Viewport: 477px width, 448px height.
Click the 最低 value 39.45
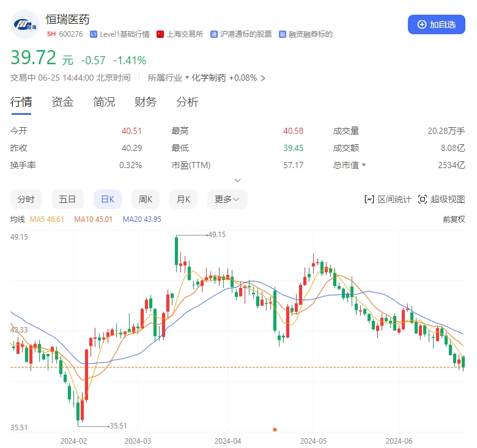(294, 148)
